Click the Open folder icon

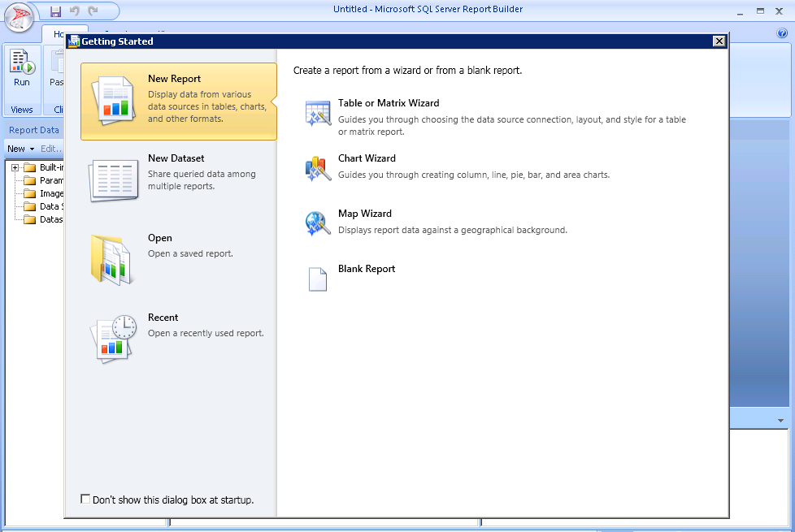(112, 259)
